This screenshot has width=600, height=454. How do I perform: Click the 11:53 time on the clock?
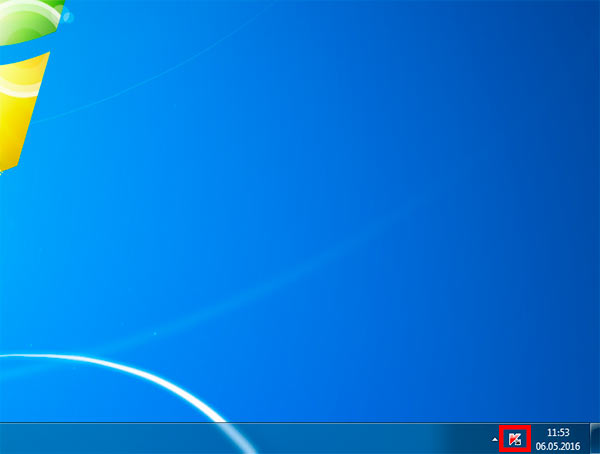pyautogui.click(x=559, y=432)
